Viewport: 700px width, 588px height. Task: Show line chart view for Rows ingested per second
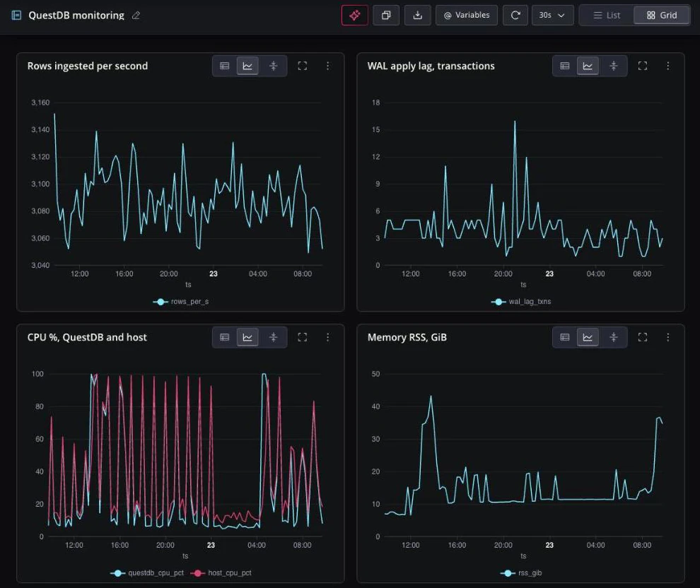[247, 66]
